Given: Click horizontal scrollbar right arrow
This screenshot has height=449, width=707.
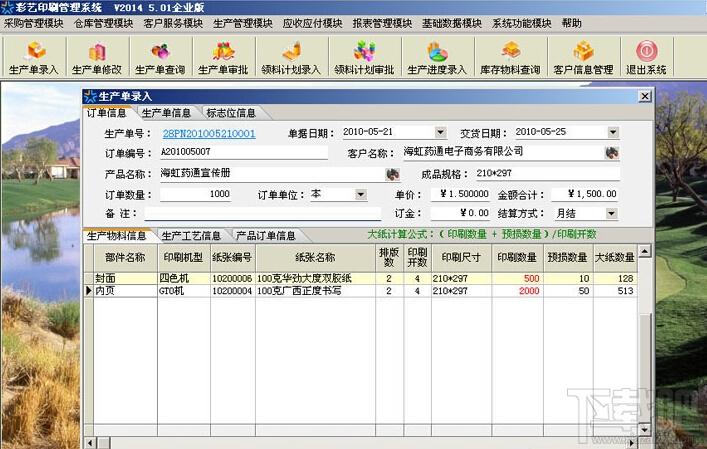Looking at the screenshot, I should click(x=632, y=443).
